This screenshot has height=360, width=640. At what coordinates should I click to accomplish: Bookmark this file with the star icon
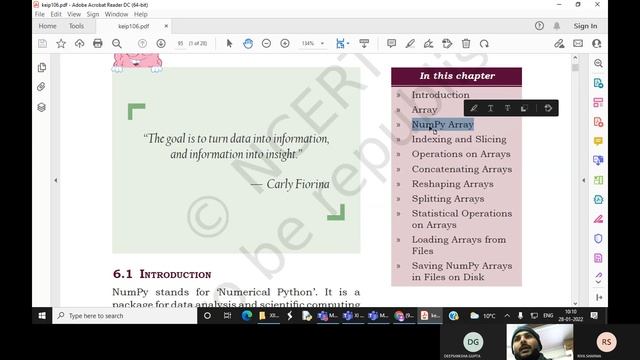point(61,43)
